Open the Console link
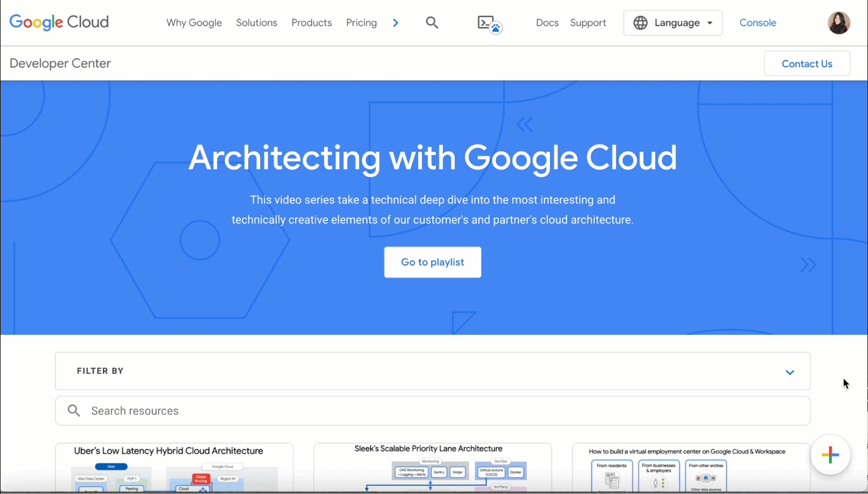Image resolution: width=868 pixels, height=494 pixels. coord(757,23)
